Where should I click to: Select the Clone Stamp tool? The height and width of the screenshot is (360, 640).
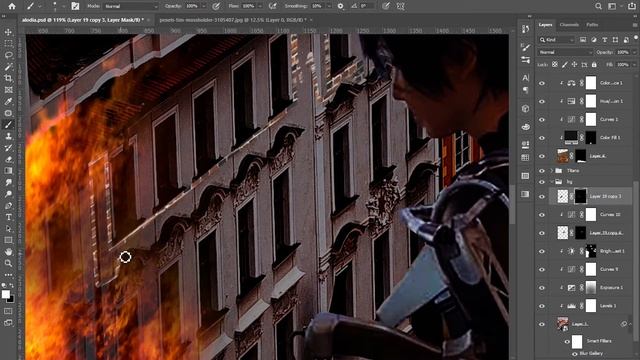(8, 136)
